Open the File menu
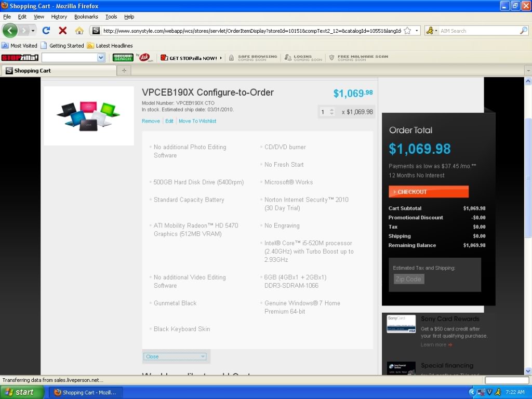The image size is (532, 399). pyautogui.click(x=7, y=17)
